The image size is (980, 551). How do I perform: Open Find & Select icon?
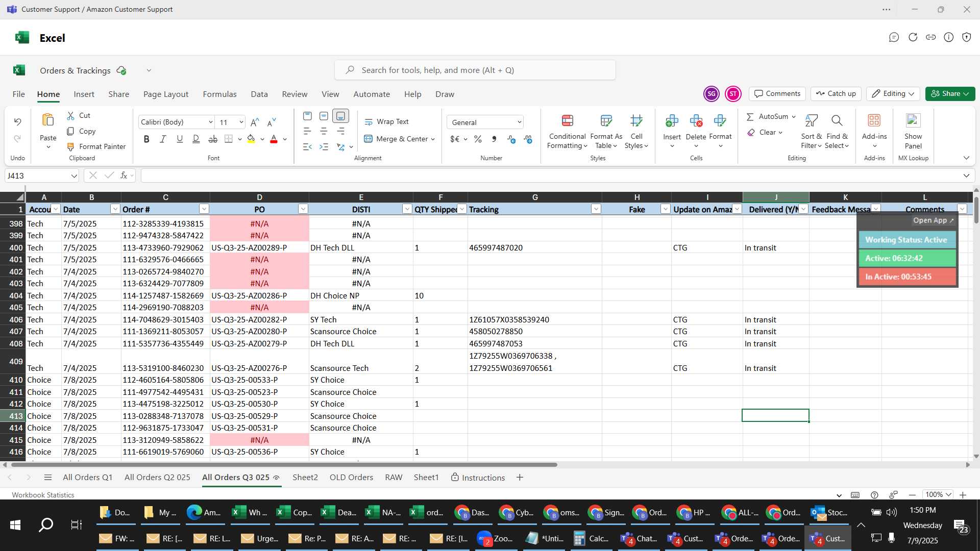[x=837, y=121]
